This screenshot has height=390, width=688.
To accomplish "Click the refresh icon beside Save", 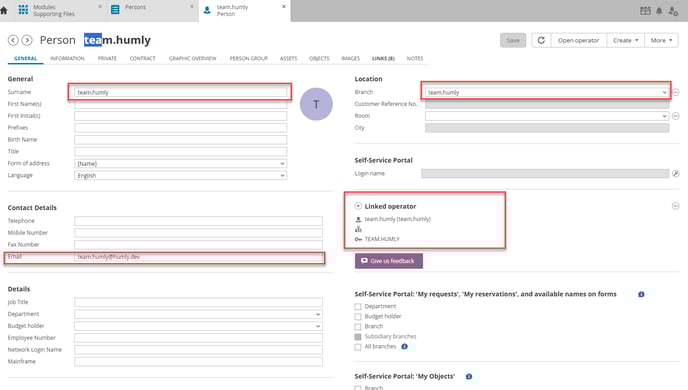I will pos(541,40).
